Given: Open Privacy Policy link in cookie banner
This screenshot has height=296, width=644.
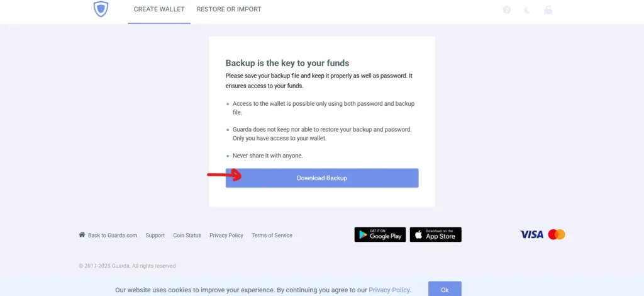Looking at the screenshot, I should [x=389, y=290].
